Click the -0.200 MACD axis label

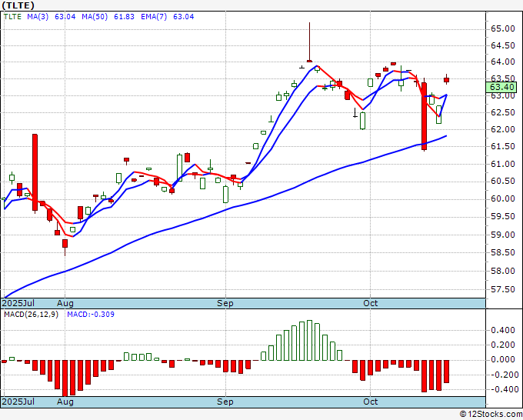(503, 375)
